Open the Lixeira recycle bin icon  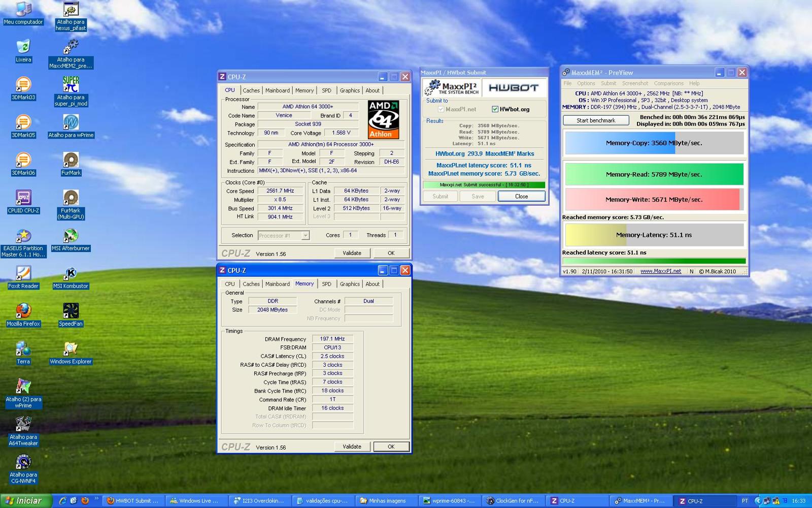(x=23, y=51)
